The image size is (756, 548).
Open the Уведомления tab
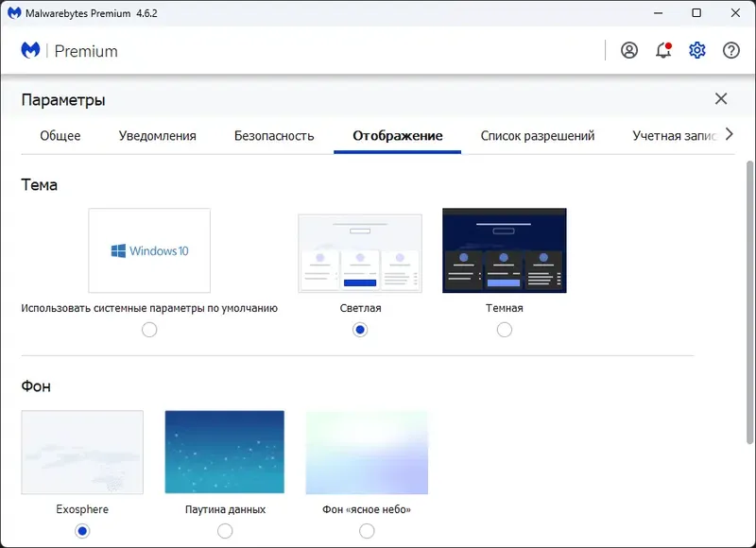157,135
